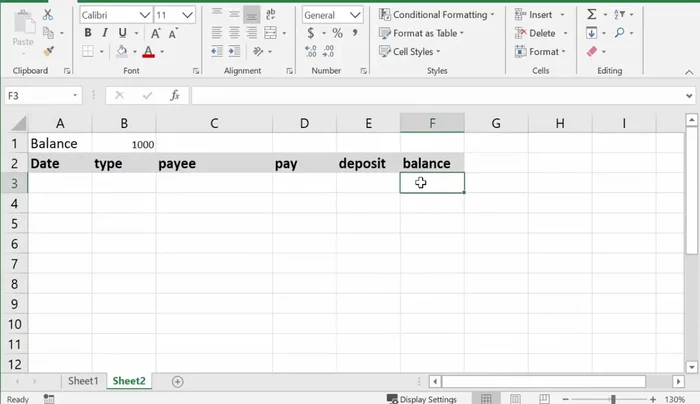Open the Calibri font name dropdown
The width and height of the screenshot is (700, 404).
click(x=144, y=15)
